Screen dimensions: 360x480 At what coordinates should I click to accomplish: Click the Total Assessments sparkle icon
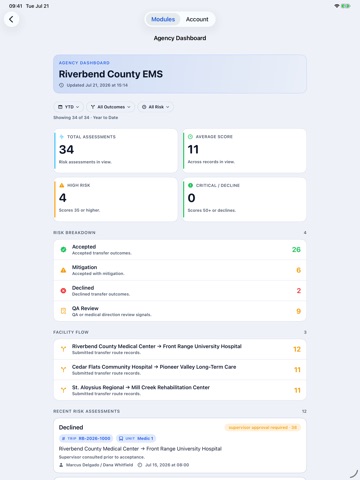click(x=62, y=137)
